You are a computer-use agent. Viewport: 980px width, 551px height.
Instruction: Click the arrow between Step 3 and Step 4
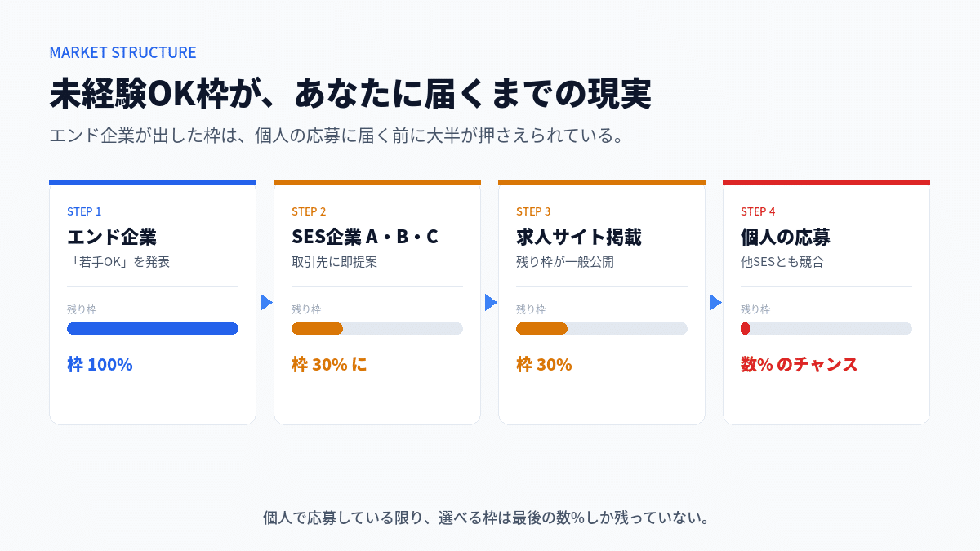(x=715, y=303)
